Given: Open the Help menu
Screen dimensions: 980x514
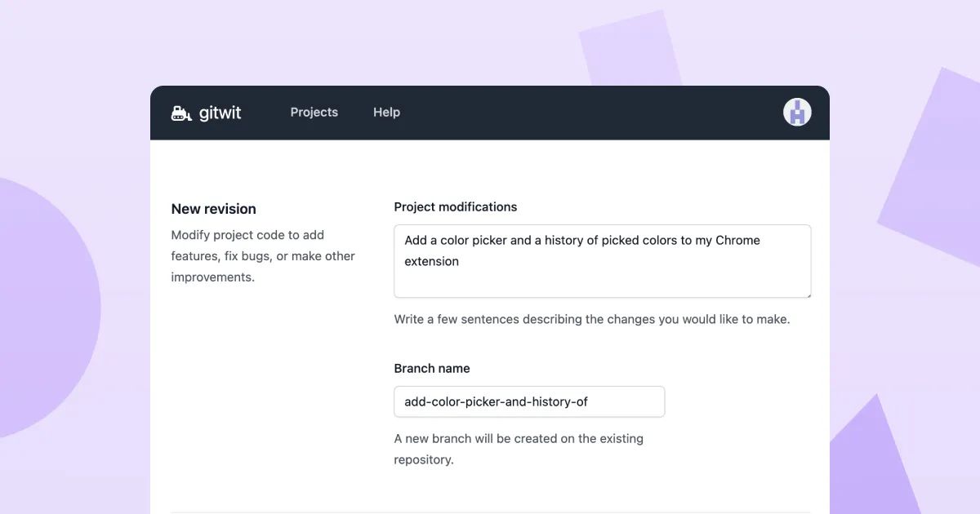Looking at the screenshot, I should tap(386, 112).
